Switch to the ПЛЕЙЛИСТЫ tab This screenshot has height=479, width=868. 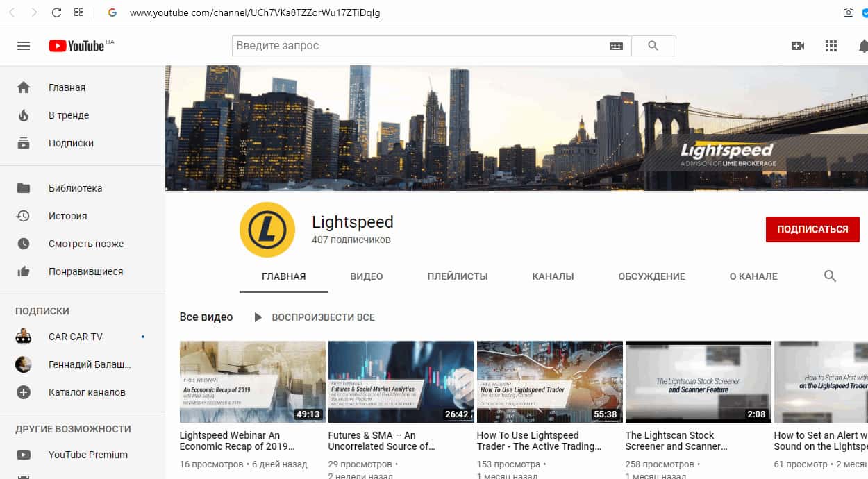coord(458,276)
